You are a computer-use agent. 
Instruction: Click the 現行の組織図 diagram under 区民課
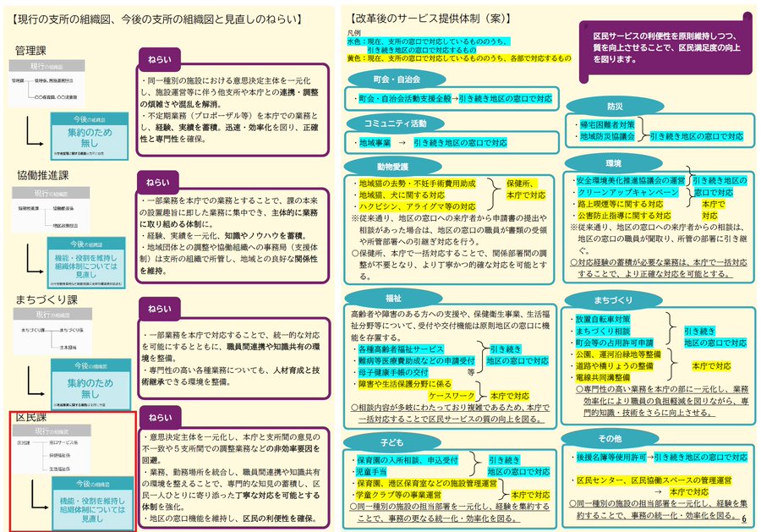coord(52,449)
